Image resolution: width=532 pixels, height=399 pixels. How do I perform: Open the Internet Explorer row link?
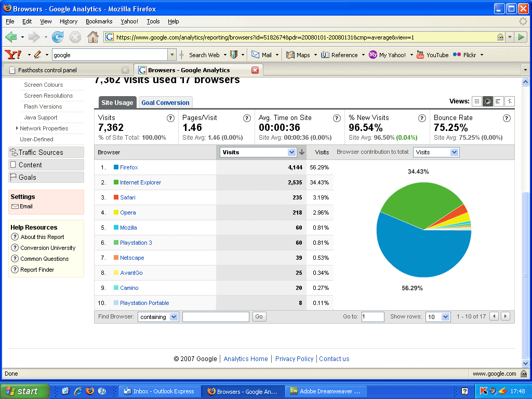(x=140, y=182)
